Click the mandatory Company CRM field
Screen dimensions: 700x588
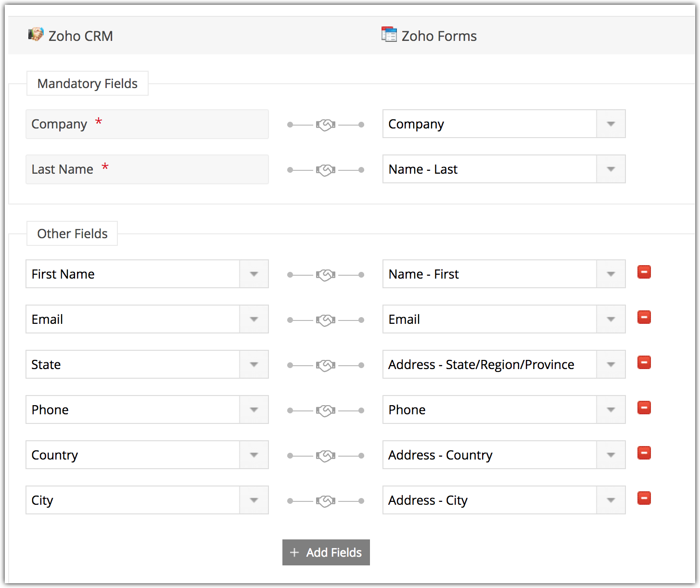click(x=147, y=124)
